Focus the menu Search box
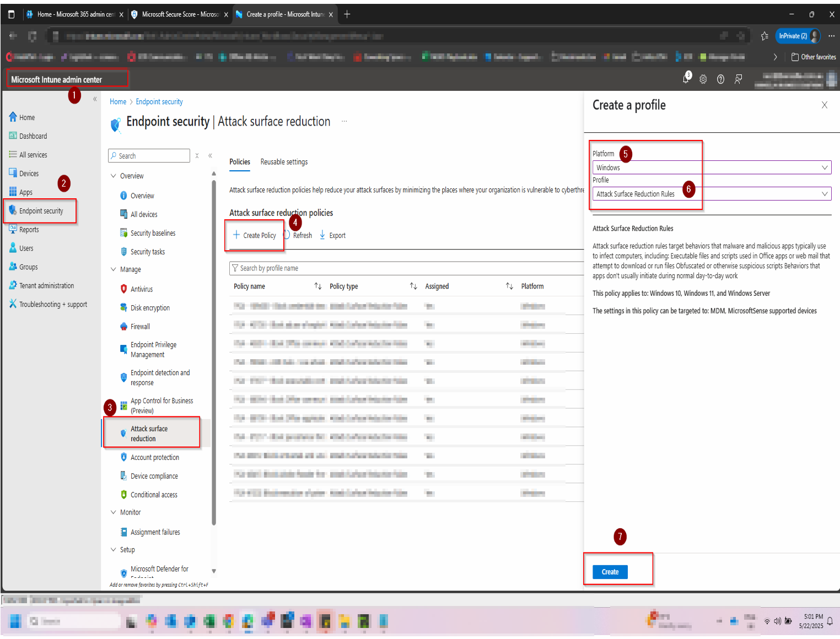The width and height of the screenshot is (840, 639). (x=149, y=156)
